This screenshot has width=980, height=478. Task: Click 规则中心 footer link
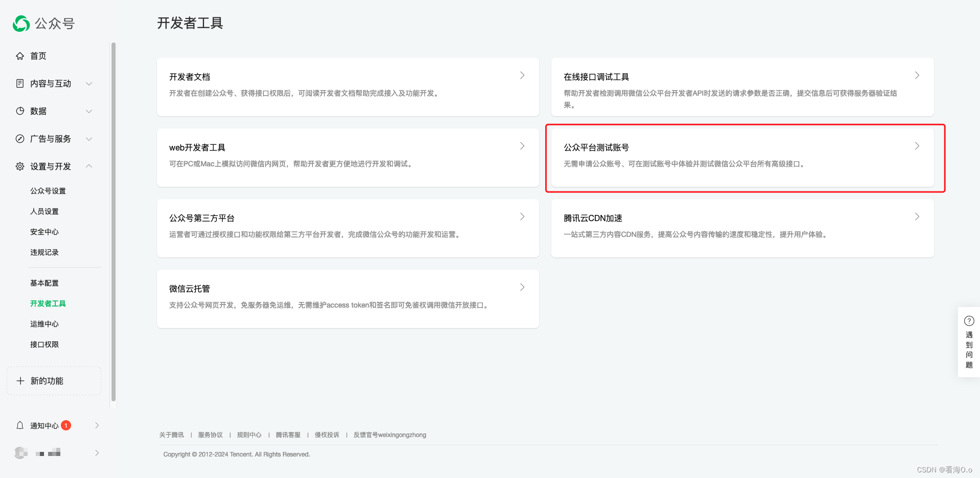tap(249, 435)
